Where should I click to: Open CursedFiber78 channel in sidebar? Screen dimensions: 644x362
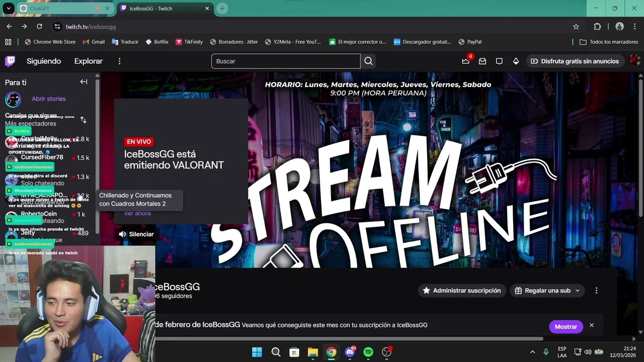47,158
